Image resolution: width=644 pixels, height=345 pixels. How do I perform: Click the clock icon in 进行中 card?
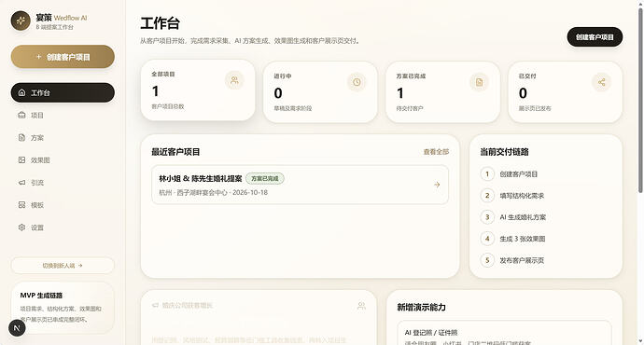pyautogui.click(x=357, y=82)
